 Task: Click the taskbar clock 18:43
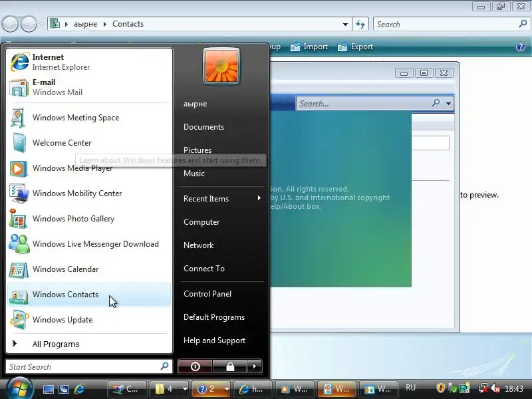pyautogui.click(x=514, y=388)
